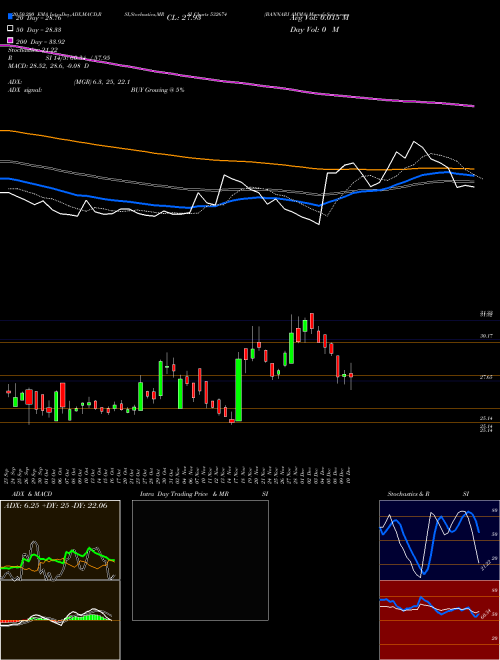The width and height of the screenshot is (500, 660).
Task: Open the blue Stochastics chart thumbnail
Action: [439, 540]
